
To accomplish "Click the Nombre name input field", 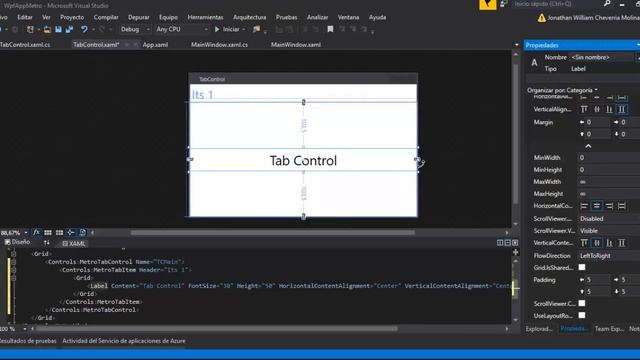I will pyautogui.click(x=602, y=58).
